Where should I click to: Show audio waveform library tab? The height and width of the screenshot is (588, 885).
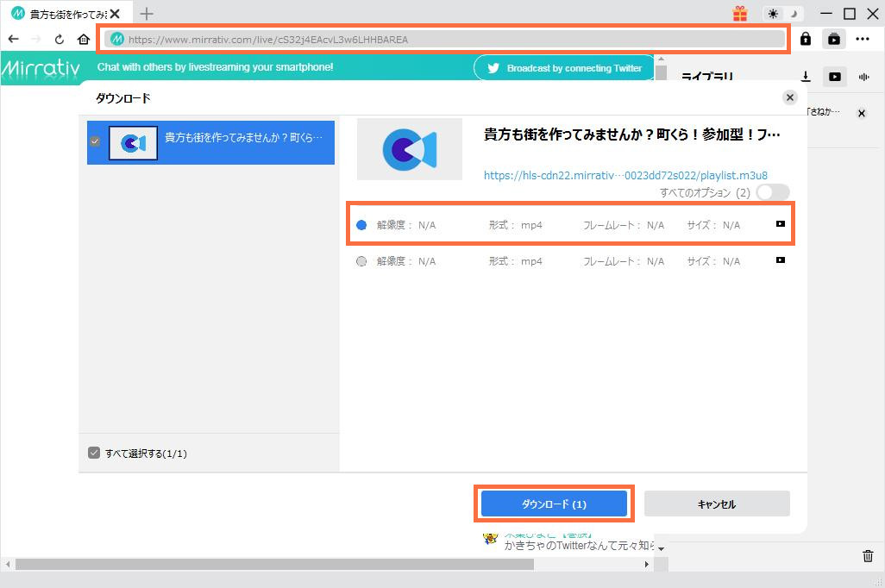point(863,77)
